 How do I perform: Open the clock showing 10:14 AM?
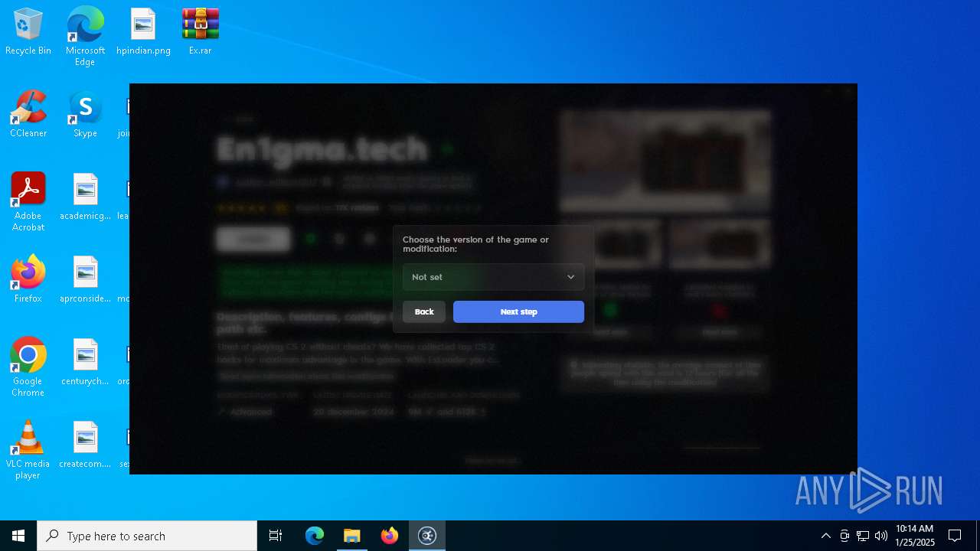[x=915, y=536]
